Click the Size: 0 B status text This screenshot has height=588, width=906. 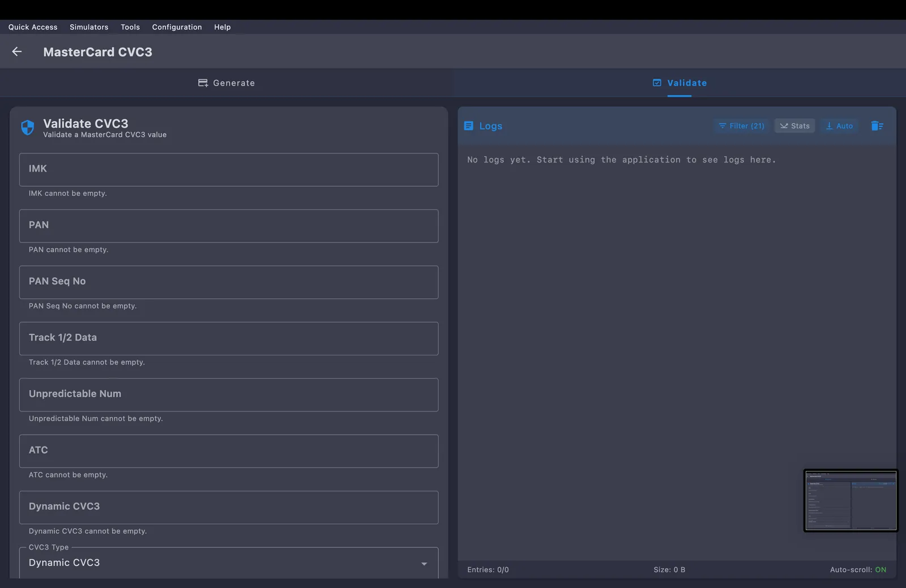pyautogui.click(x=669, y=570)
